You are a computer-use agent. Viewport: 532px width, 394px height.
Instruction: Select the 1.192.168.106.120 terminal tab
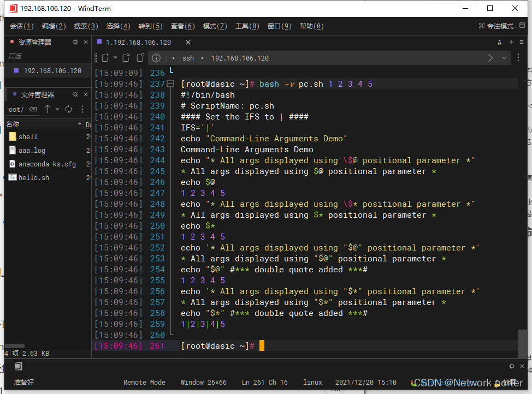coord(138,43)
